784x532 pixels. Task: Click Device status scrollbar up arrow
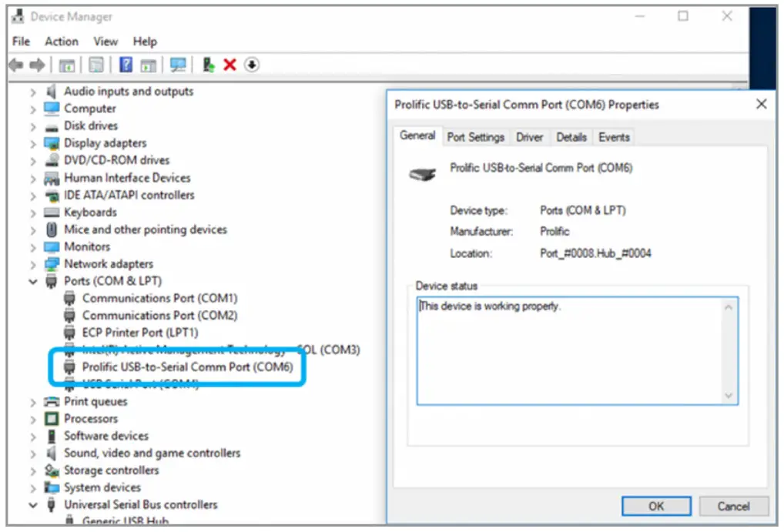[x=729, y=307]
